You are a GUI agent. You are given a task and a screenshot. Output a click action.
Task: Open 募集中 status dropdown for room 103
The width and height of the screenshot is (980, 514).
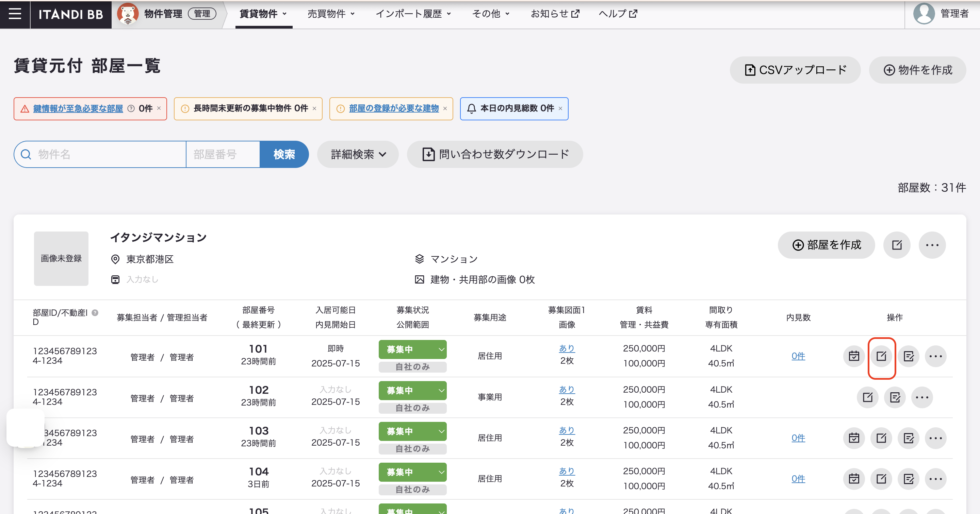[x=412, y=431]
